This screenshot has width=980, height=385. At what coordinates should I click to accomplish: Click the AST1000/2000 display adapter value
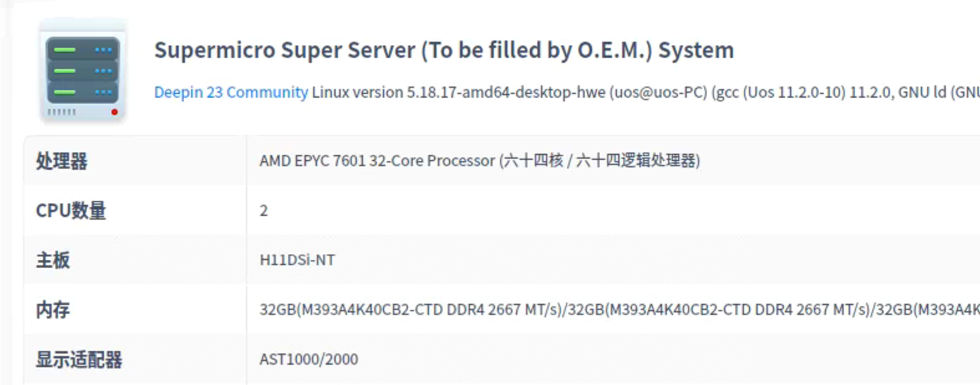click(x=308, y=359)
